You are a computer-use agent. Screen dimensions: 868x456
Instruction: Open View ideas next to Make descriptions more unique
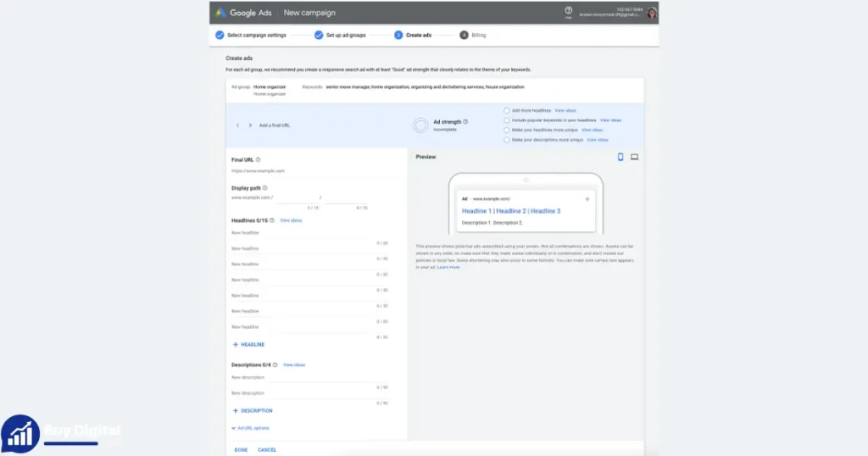[x=598, y=140]
